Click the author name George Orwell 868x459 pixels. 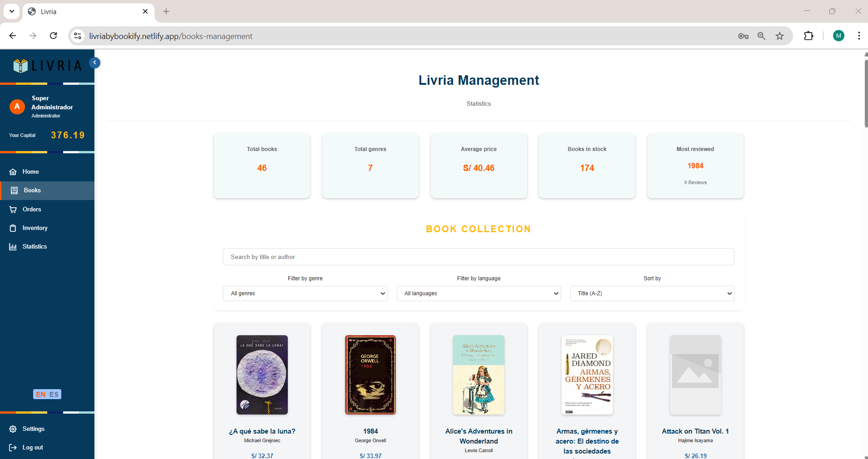click(x=370, y=441)
